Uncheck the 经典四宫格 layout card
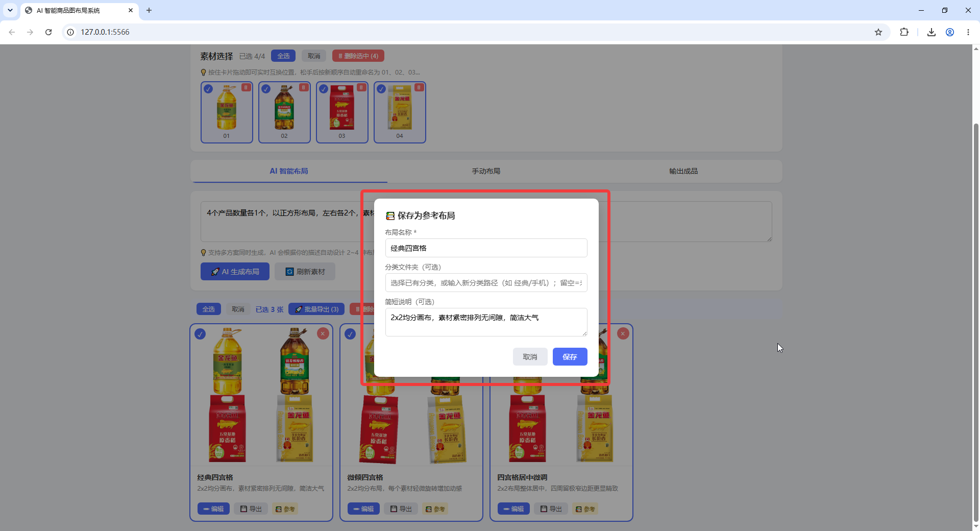The height and width of the screenshot is (531, 980). pyautogui.click(x=200, y=334)
